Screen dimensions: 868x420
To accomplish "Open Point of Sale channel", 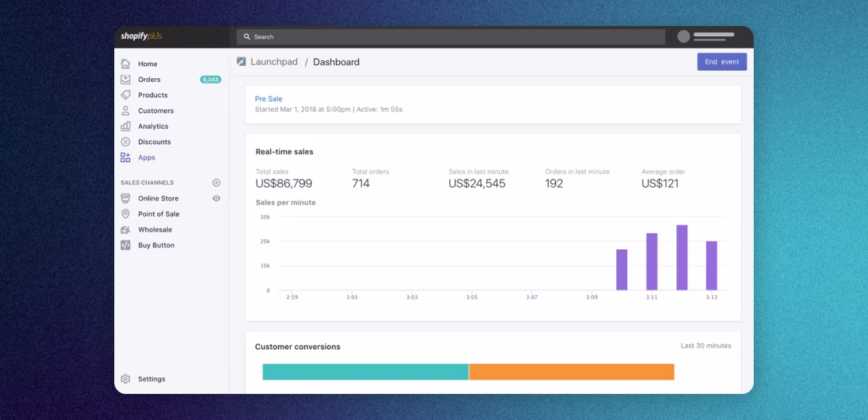I will (159, 214).
